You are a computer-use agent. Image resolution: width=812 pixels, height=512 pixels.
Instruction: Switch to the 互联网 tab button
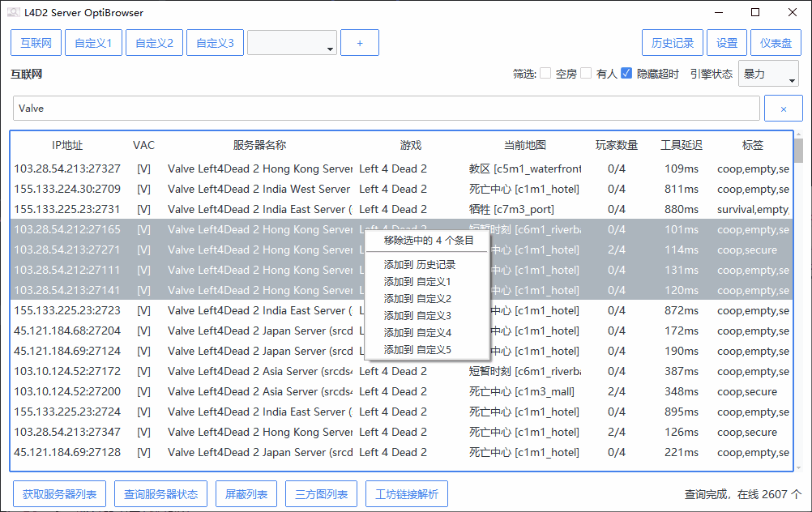click(36, 43)
